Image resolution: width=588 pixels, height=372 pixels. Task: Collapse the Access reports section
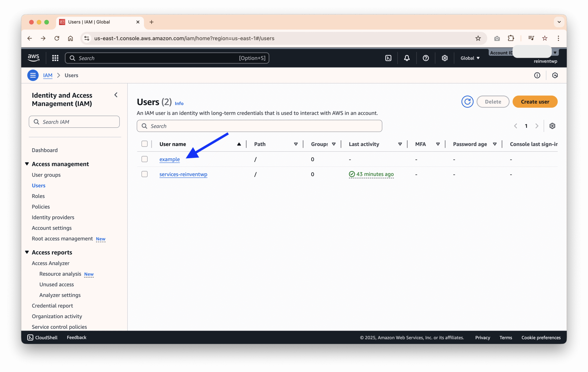(x=27, y=252)
